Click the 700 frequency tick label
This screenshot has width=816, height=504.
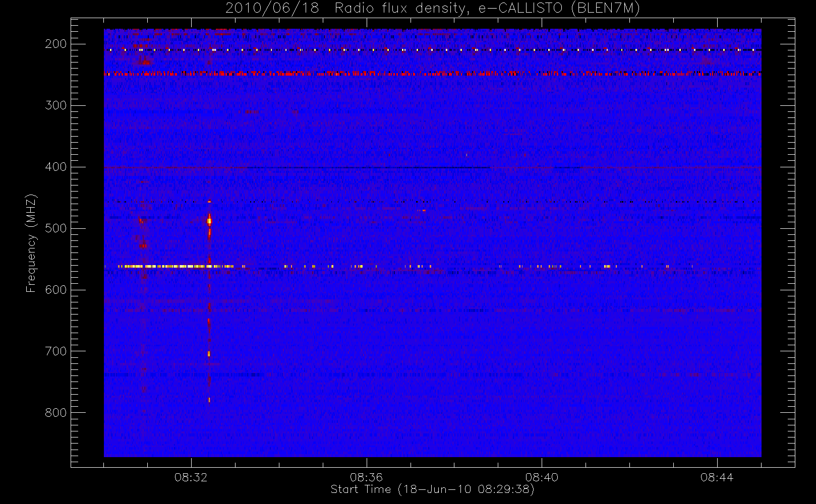[x=56, y=351]
